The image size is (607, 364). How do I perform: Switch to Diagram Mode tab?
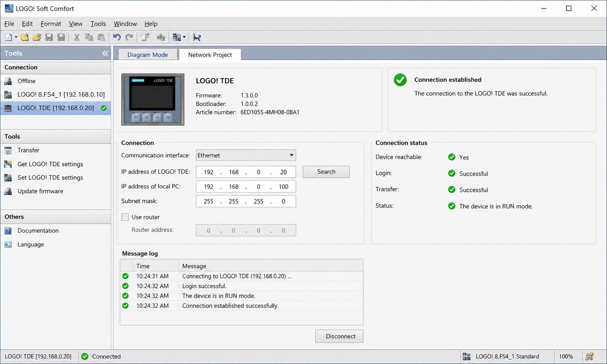148,55
